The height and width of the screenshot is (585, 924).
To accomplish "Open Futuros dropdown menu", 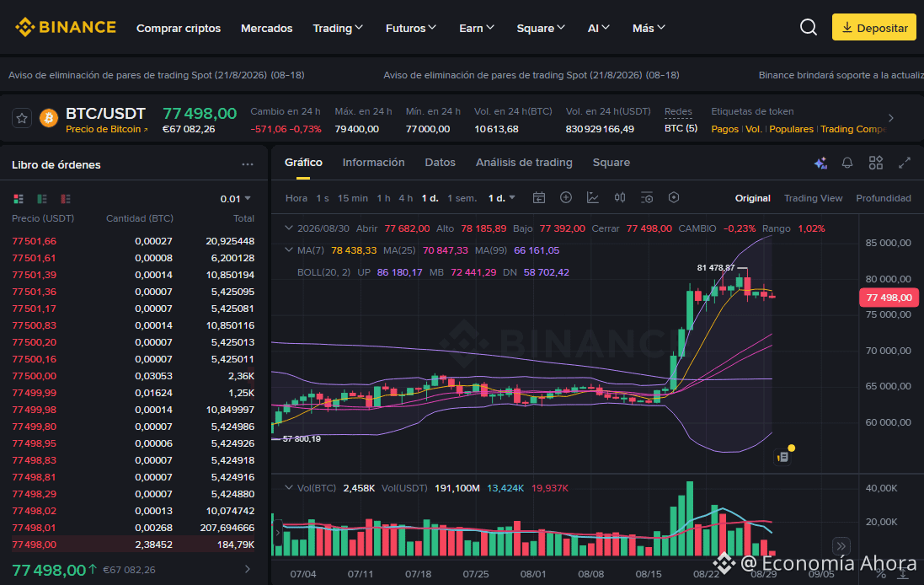I will click(411, 28).
